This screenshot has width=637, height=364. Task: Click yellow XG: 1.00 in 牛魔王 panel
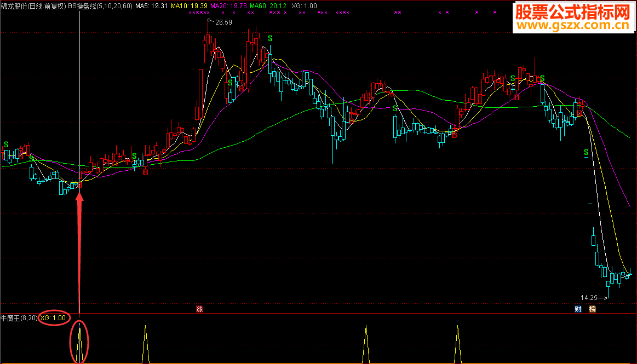click(x=53, y=318)
